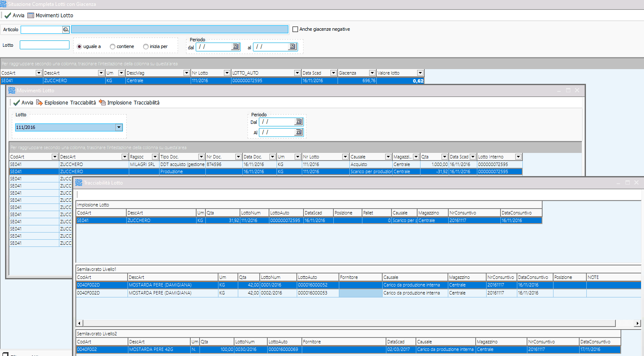Select lot 0002/2016 MOSTARDA PERE row
Screen dimensions: 644x356
tap(358, 293)
